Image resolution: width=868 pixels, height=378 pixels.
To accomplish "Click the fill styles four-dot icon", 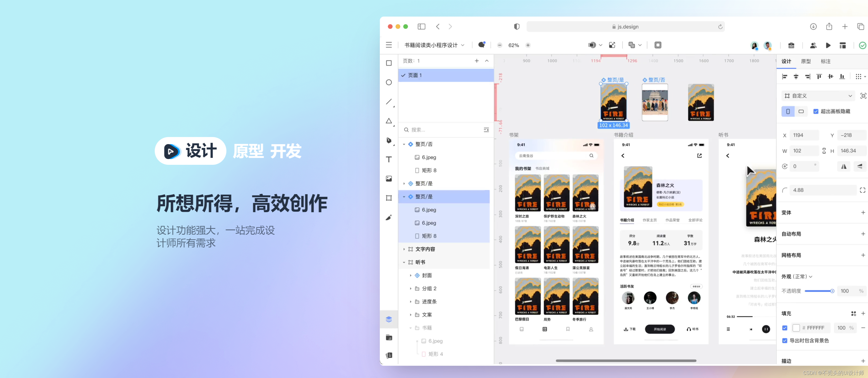I will coord(853,314).
